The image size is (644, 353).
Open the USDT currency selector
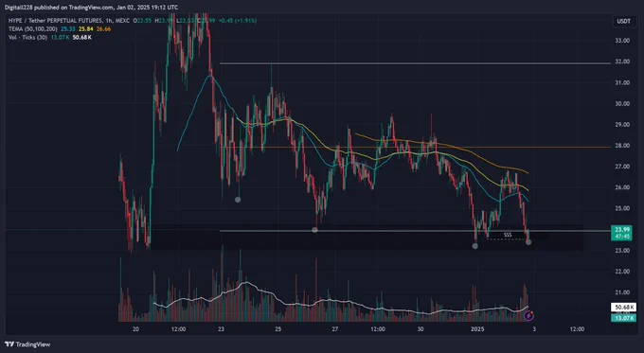coord(624,22)
